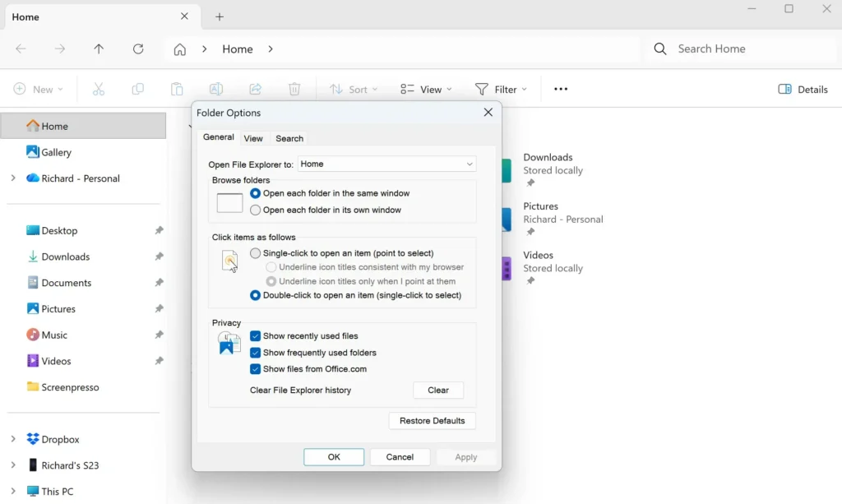
Task: Click the Apply button
Action: click(x=466, y=457)
